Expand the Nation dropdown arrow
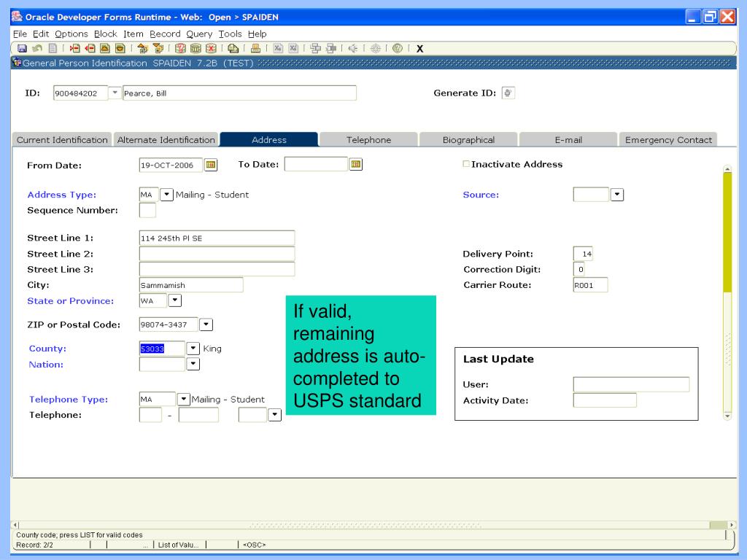 coord(193,364)
